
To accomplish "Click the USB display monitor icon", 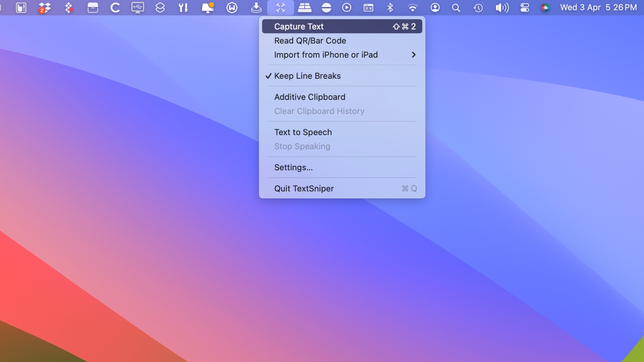I will pos(138,8).
